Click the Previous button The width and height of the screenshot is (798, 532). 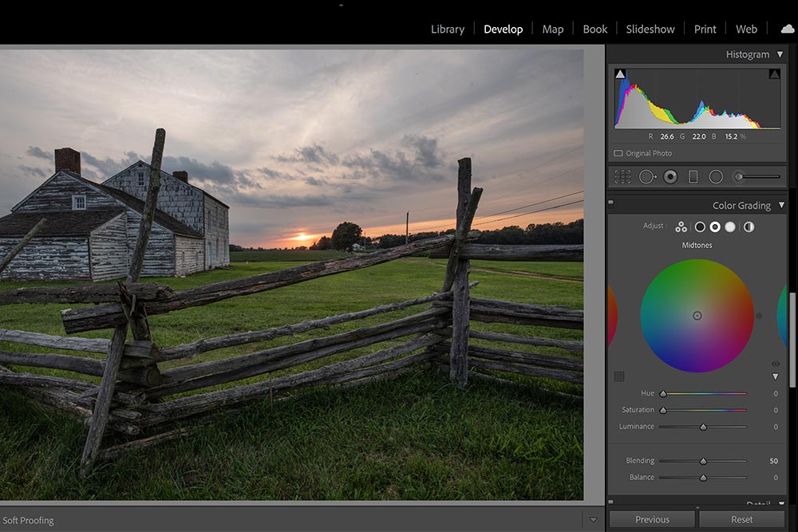click(x=652, y=519)
